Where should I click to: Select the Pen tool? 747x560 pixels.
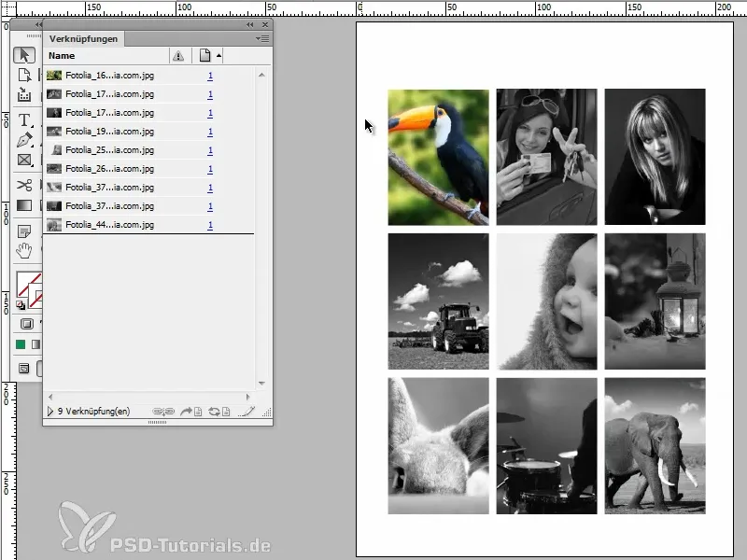[24, 140]
